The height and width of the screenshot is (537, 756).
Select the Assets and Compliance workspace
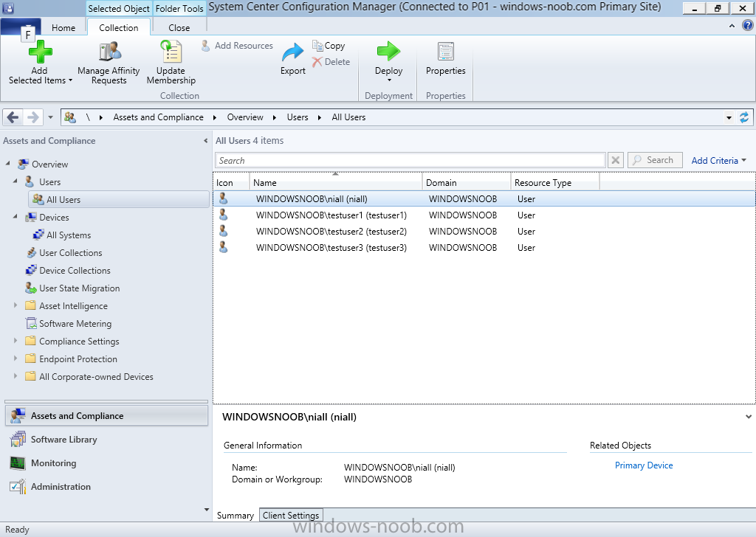tap(106, 415)
